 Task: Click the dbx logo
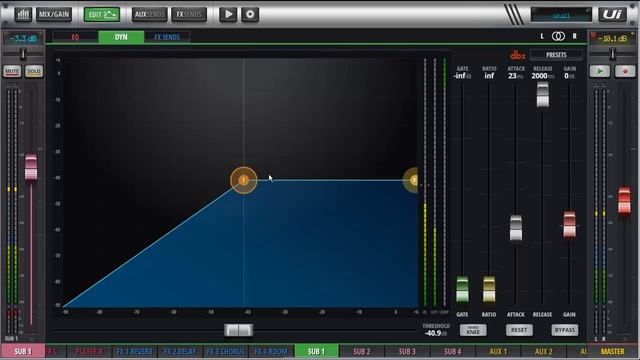point(518,55)
